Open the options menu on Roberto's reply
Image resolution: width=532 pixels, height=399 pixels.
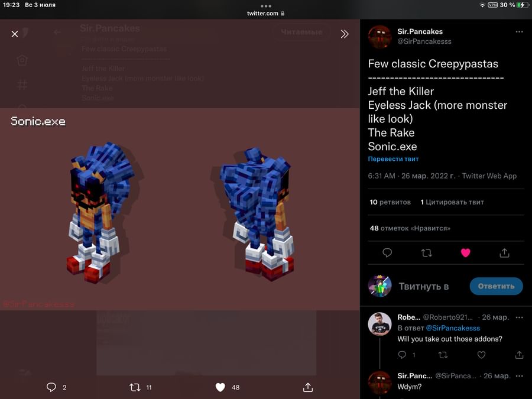[519, 317]
